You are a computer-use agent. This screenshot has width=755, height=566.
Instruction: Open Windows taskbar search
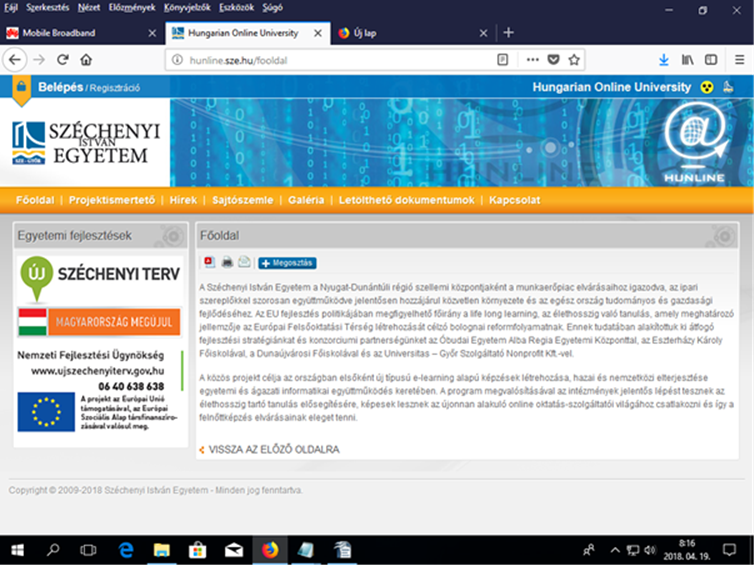click(53, 550)
